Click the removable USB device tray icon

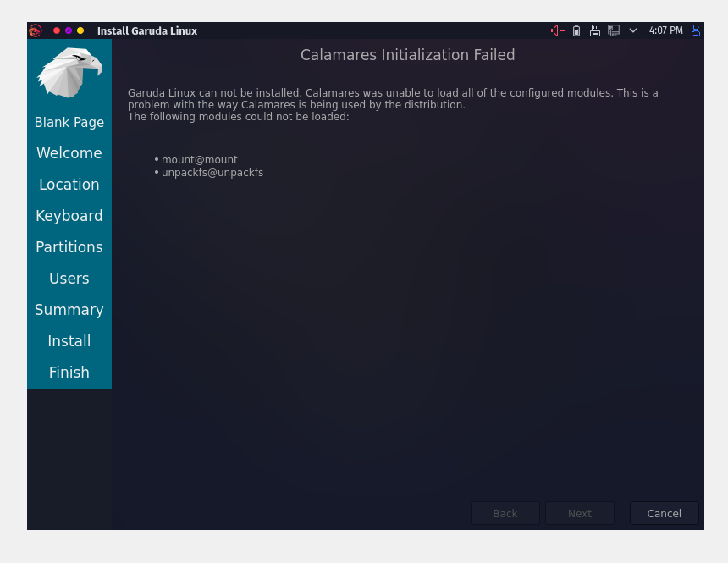pos(595,30)
